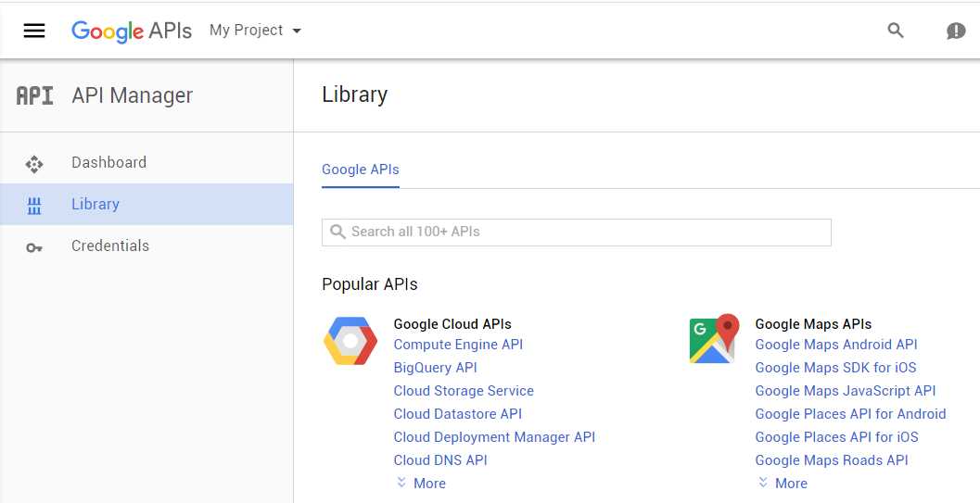
Task: Open Google Places API for Android link
Action: [850, 414]
